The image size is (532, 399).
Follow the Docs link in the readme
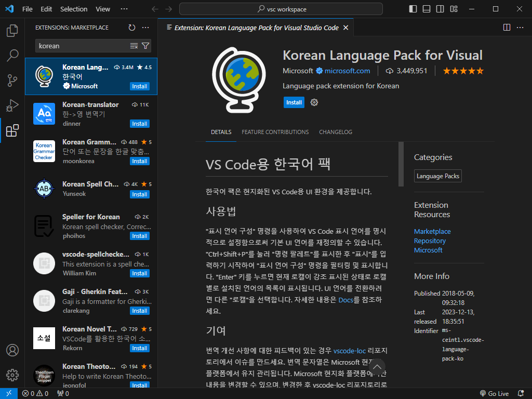pos(345,300)
